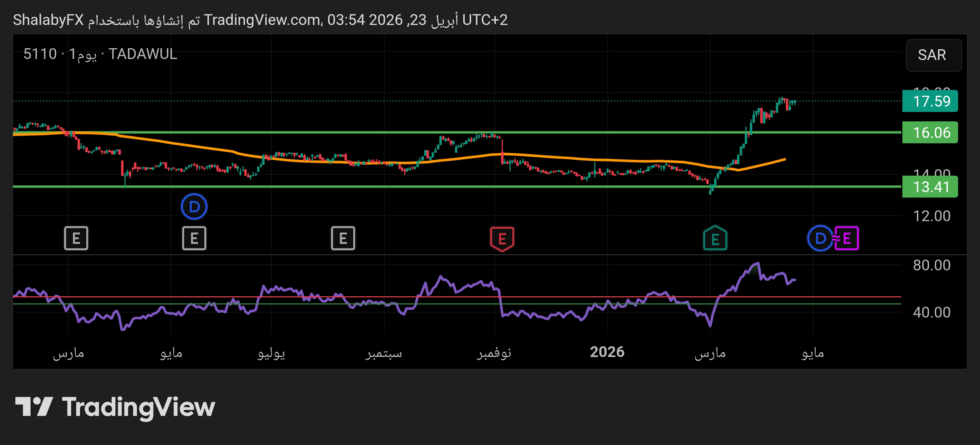Screen dimensions: 980x445
Task: Click the 5110 TADAWUL symbol title
Action: [100, 54]
